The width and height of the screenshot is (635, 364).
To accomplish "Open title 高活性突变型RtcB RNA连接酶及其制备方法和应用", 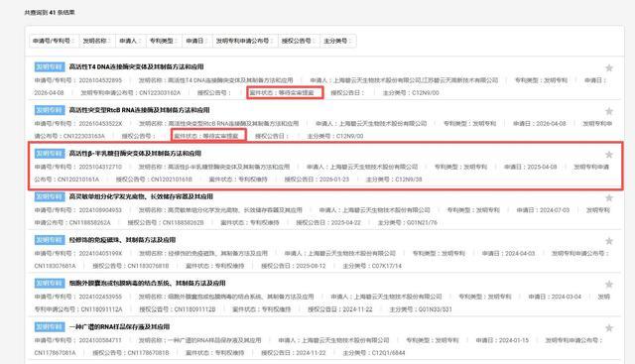I will [139, 110].
